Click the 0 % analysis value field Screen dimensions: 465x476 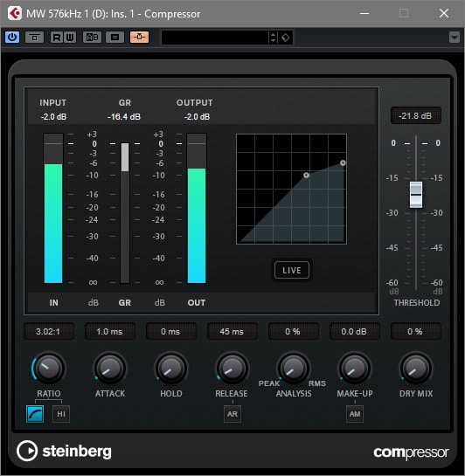coord(293,331)
